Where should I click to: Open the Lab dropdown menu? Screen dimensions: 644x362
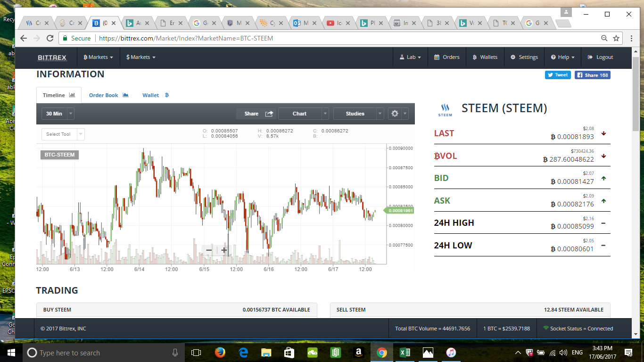(x=410, y=58)
